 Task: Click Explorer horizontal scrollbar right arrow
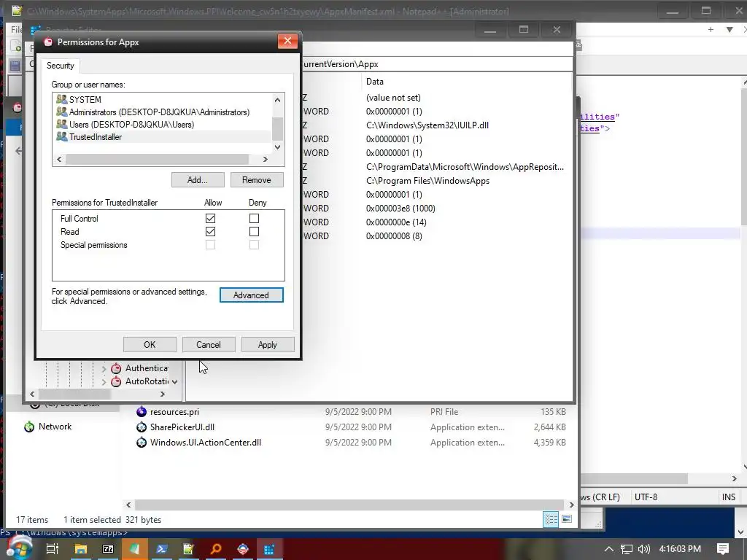pyautogui.click(x=571, y=505)
